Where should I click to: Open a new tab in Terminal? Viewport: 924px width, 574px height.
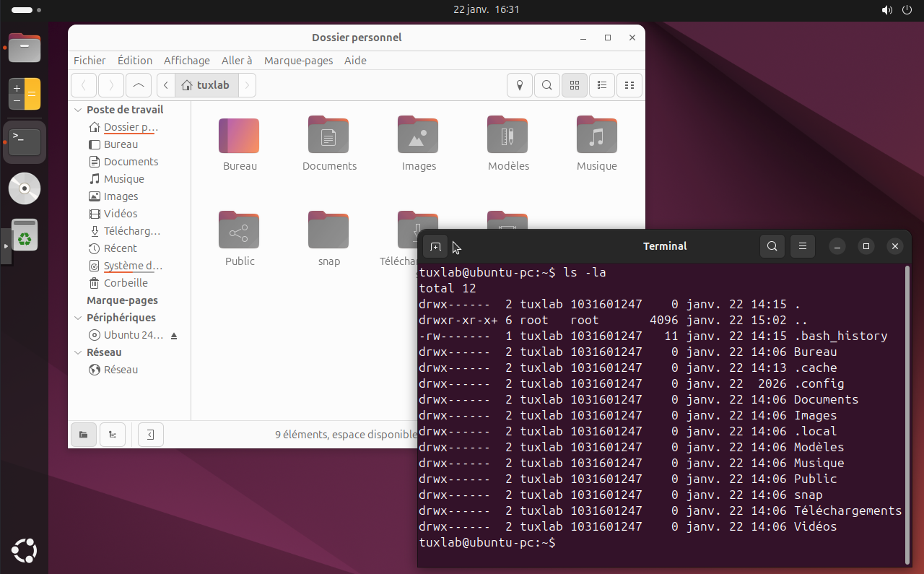435,247
